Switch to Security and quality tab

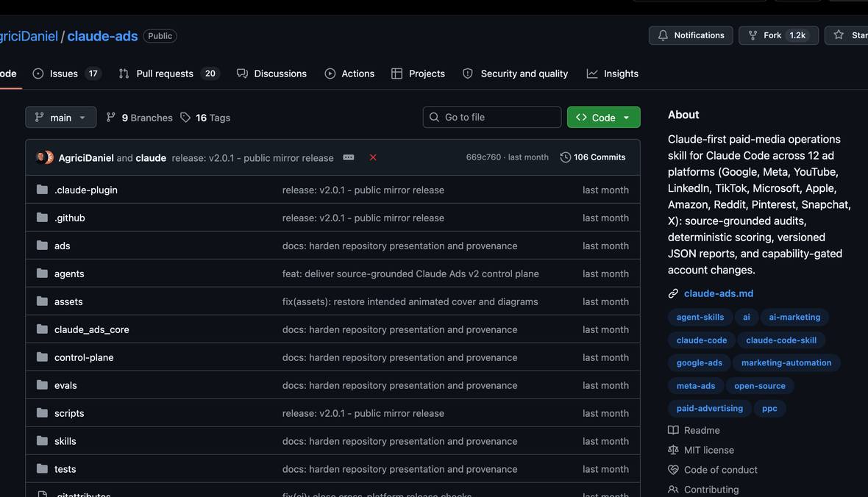[x=515, y=74]
